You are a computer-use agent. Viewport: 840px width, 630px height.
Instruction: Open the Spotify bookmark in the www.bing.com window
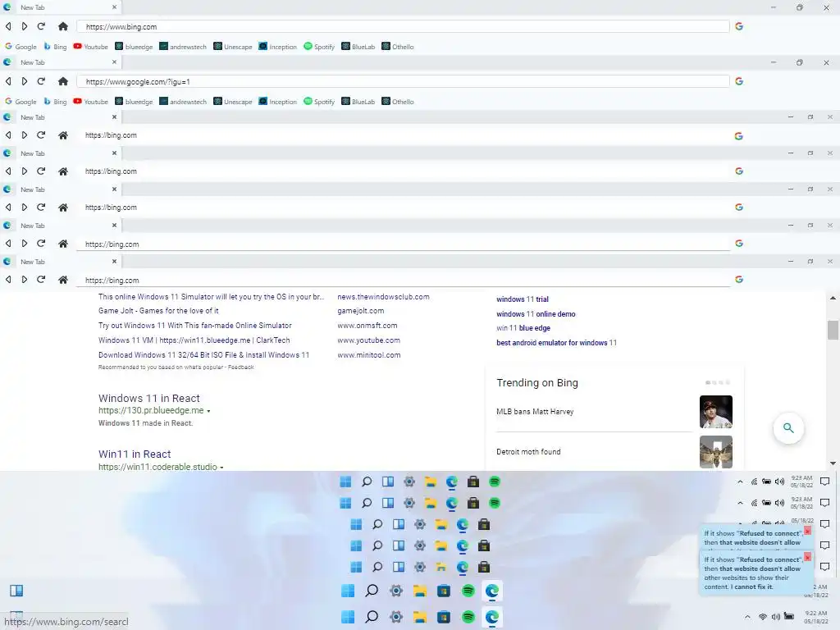click(x=319, y=47)
